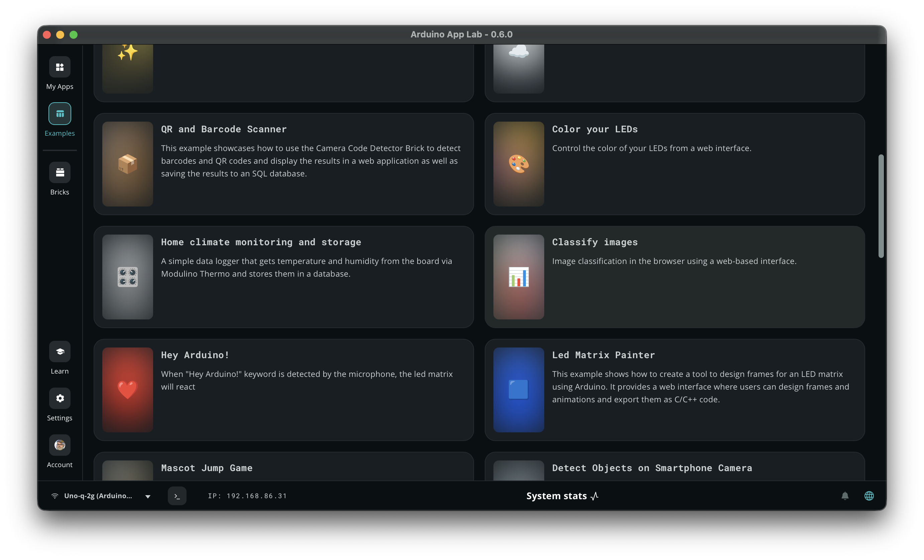Click the Account sidebar label
Screen dimensions: 924x560
60,465
